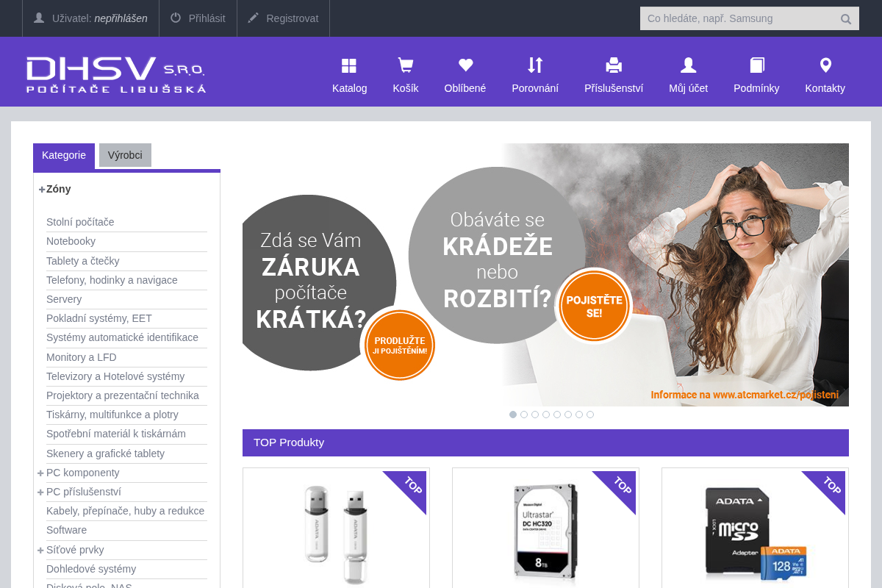Screen dimensions: 882x588
Task: Open the Porovnání arrows icon
Action: point(535,65)
